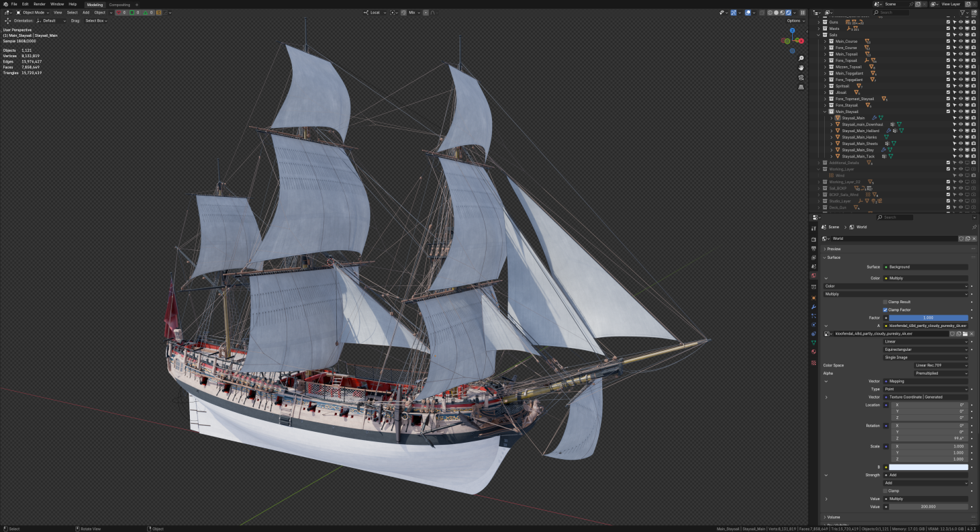This screenshot has height=532, width=980.
Task: Click the Staysail_Main modifier wrench icon
Action: coord(875,118)
